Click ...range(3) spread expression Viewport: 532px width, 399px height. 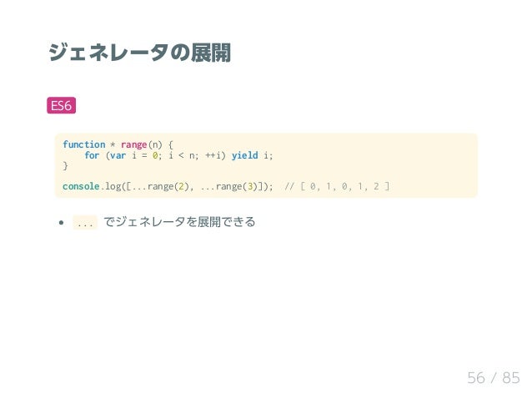pyautogui.click(x=229, y=186)
